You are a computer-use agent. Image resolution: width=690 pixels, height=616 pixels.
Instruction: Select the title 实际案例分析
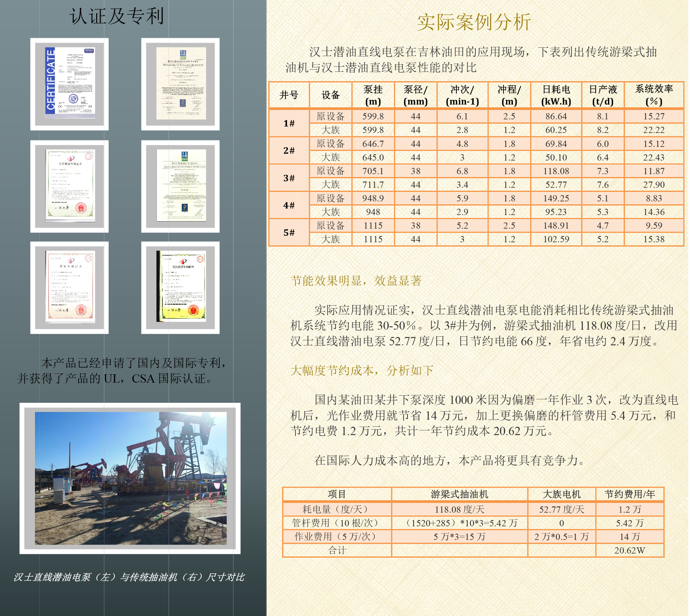pos(474,22)
